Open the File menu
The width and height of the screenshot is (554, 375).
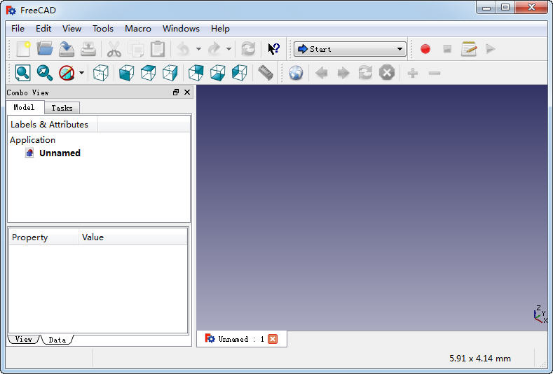[18, 29]
